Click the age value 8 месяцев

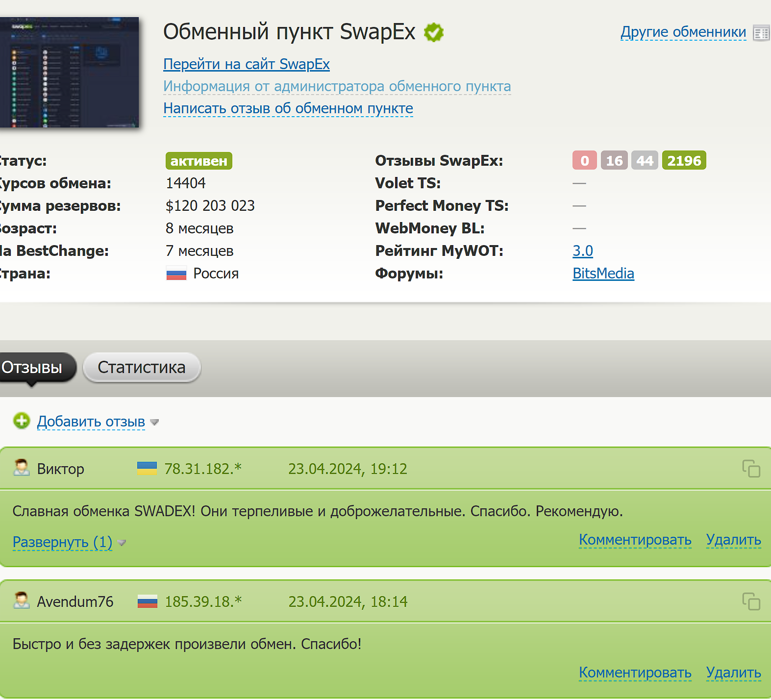199,228
